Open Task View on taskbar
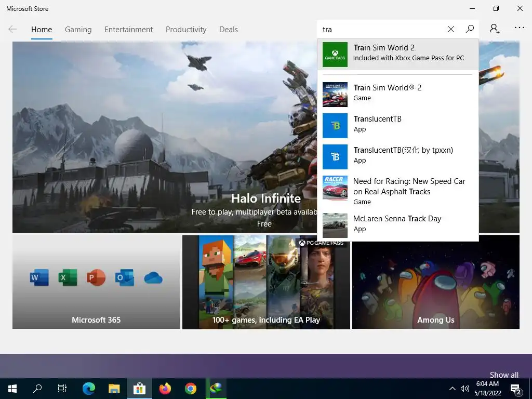 coord(62,389)
